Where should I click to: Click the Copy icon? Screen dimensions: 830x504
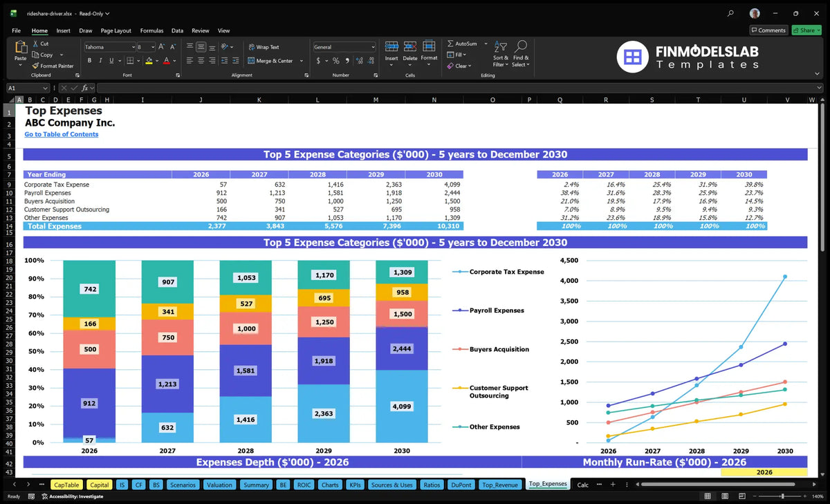click(35, 55)
